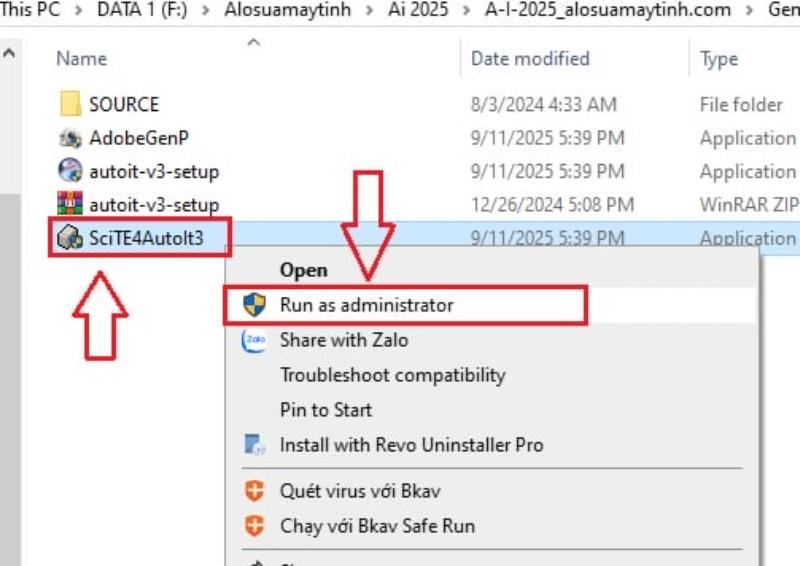
Task: Select the SciTE4AutoIt3 application icon
Action: pyautogui.click(x=70, y=238)
